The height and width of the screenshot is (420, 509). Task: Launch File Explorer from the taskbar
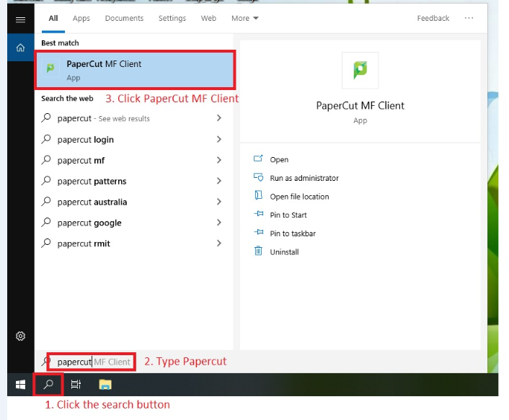point(105,385)
